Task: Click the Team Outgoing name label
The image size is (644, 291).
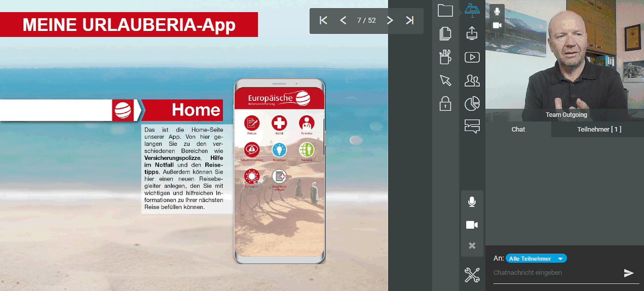Action: coord(566,115)
